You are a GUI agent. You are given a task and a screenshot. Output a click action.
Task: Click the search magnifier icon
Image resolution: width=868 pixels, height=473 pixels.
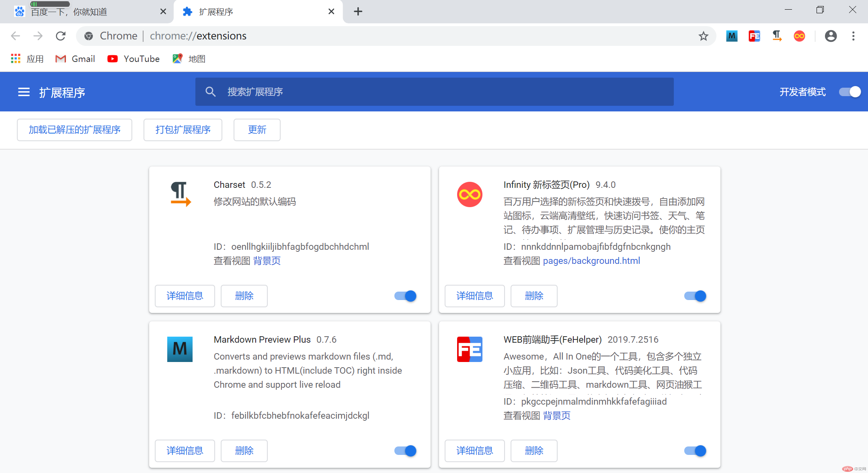210,92
